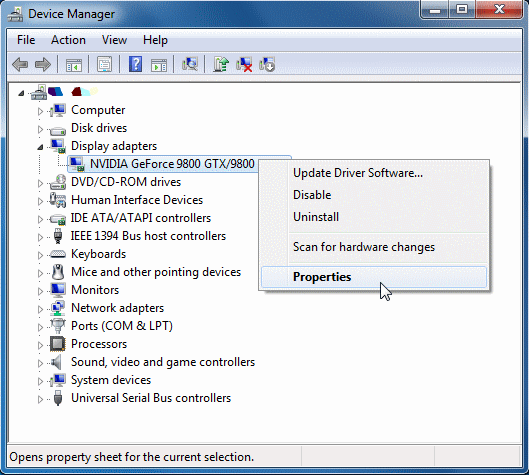Open the View menu
The height and width of the screenshot is (475, 529).
[114, 40]
